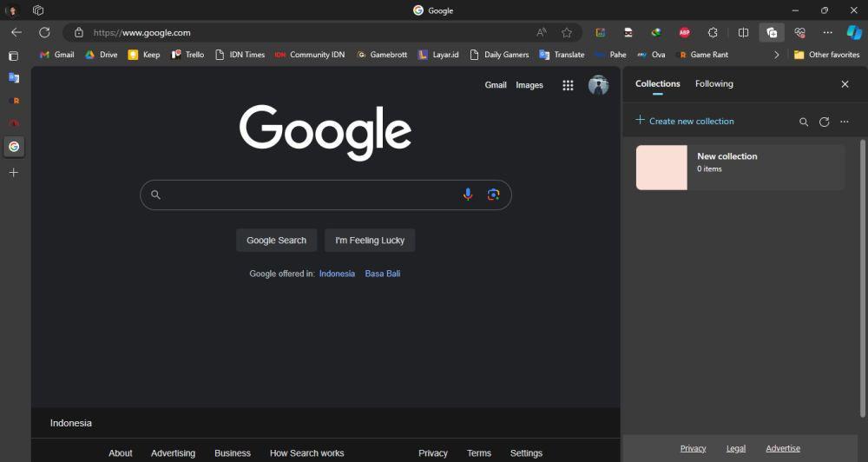
Task: Toggle the Collections toolbar button
Action: click(772, 33)
